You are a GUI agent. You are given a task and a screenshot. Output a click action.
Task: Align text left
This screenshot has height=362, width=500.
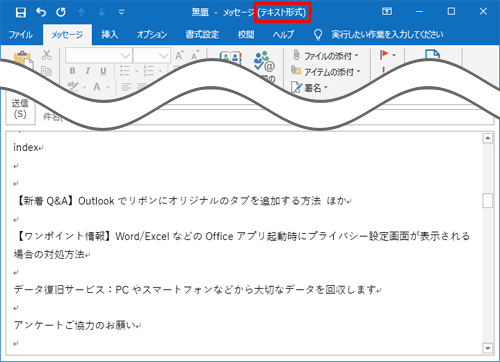[126, 87]
